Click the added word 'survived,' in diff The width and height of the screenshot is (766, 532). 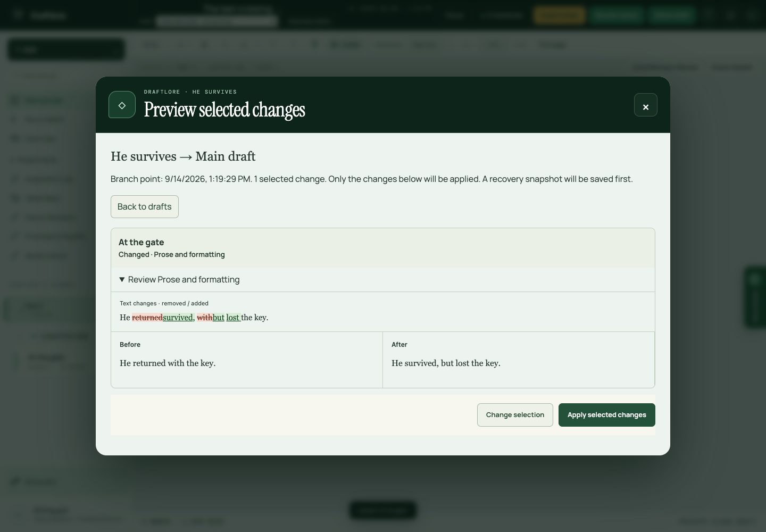click(179, 318)
